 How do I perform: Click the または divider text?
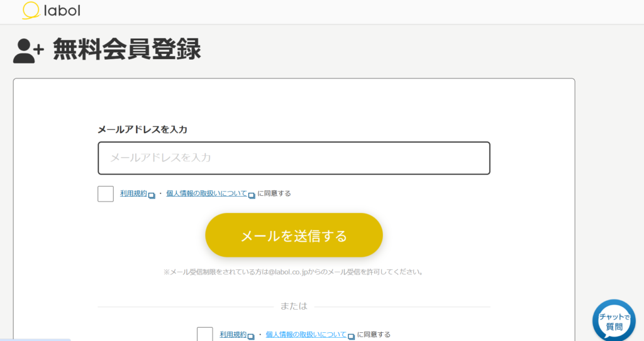(x=294, y=306)
